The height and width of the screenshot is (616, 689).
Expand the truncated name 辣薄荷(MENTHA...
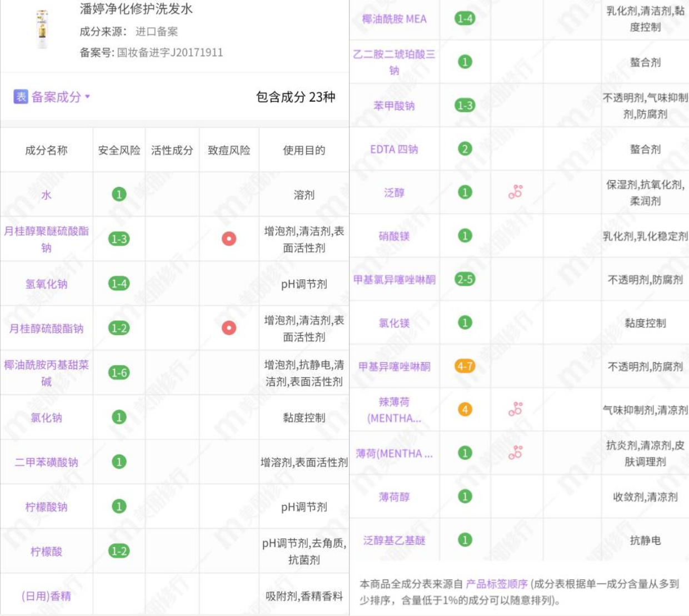point(395,409)
